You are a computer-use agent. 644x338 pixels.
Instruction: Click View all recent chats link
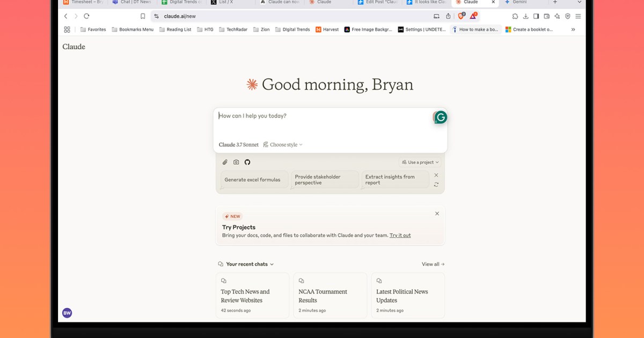[x=433, y=264]
